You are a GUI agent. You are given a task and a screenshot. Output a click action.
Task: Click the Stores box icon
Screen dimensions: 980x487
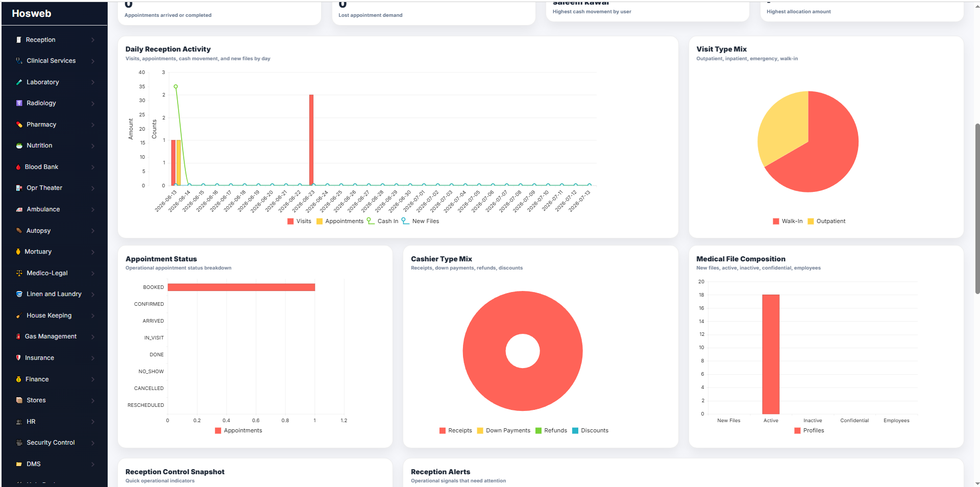coord(19,400)
